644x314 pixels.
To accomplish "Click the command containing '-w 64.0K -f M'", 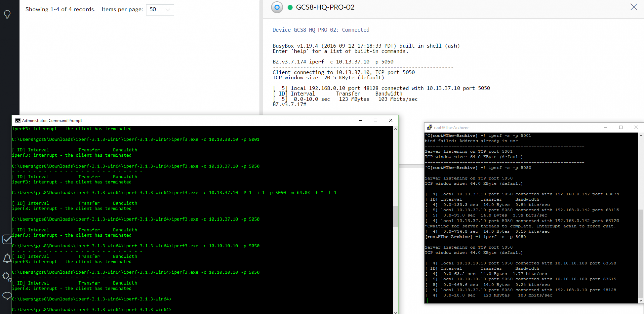I will click(x=254, y=193).
